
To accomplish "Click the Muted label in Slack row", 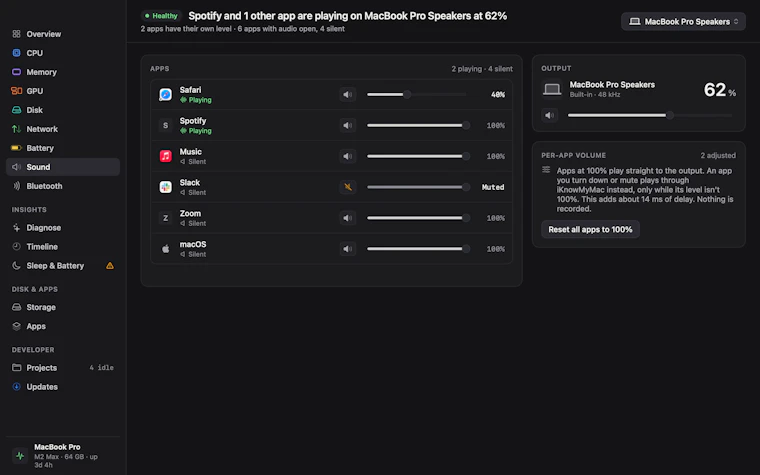I will tap(493, 187).
